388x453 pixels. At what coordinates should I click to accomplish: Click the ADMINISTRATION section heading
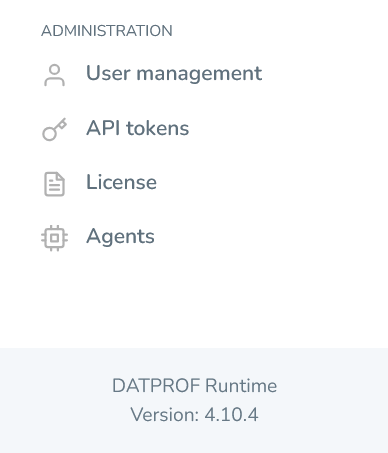click(107, 31)
